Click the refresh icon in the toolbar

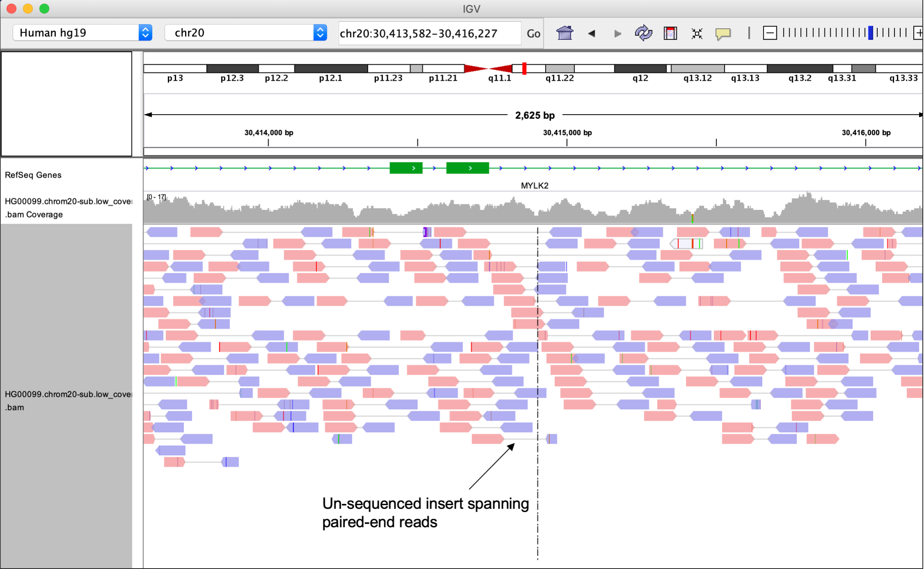click(x=643, y=33)
